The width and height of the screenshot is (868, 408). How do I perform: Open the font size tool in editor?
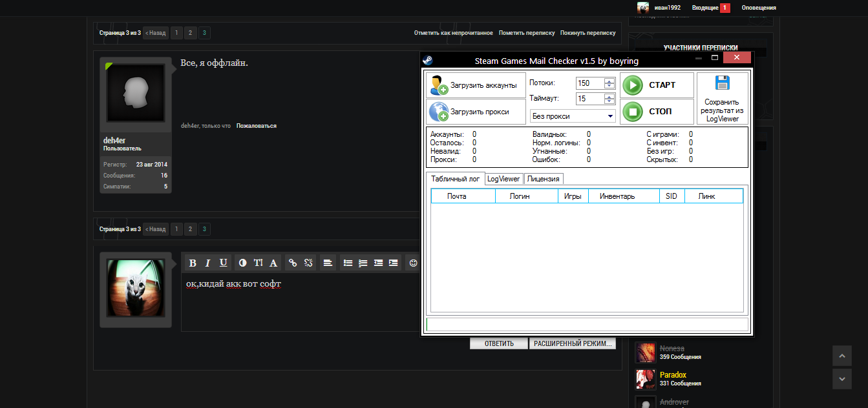[259, 263]
